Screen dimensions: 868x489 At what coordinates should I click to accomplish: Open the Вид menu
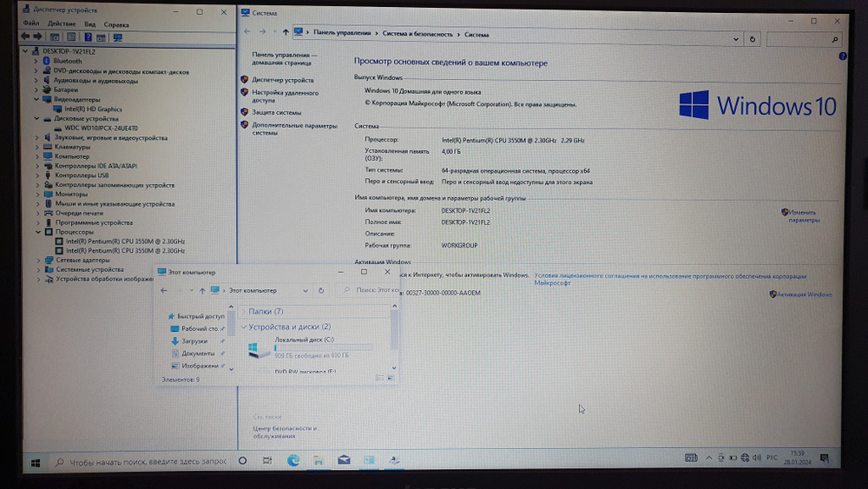point(89,24)
